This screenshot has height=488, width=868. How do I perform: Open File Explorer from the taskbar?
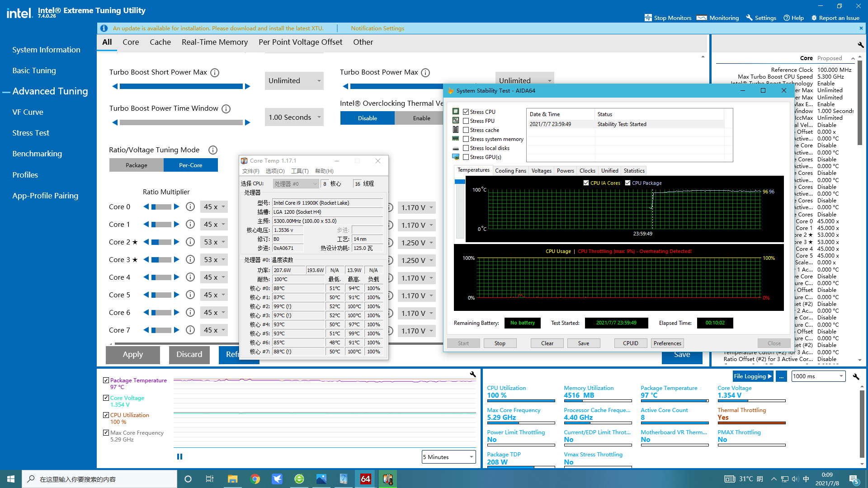point(233,479)
